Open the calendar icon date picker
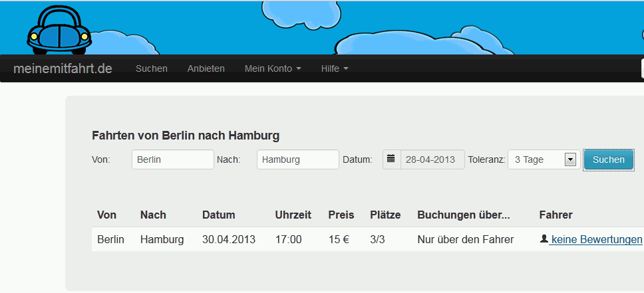 coord(391,159)
